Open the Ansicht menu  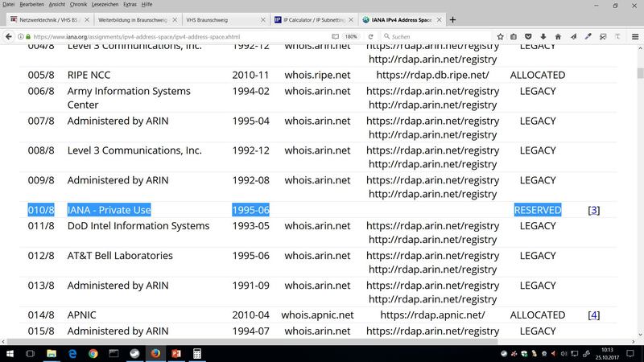tap(56, 4)
